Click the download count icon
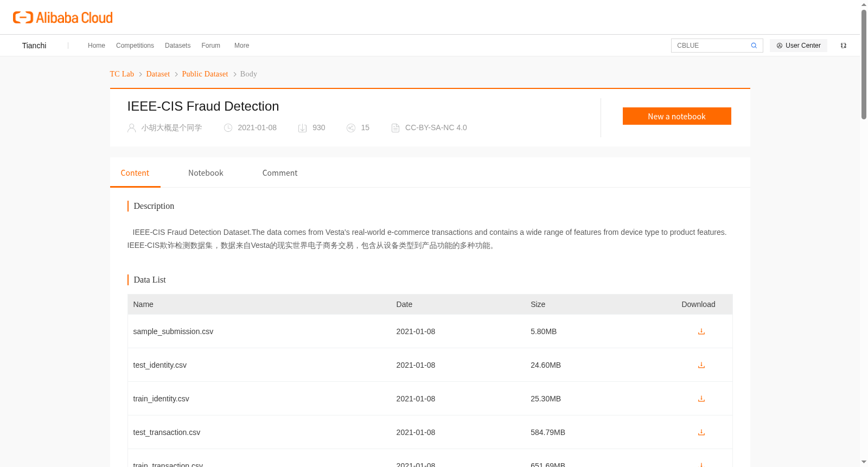Image resolution: width=868 pixels, height=467 pixels. pyautogui.click(x=303, y=128)
